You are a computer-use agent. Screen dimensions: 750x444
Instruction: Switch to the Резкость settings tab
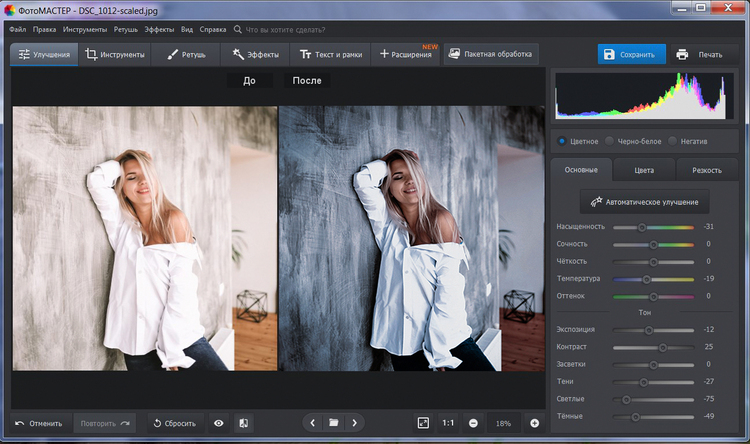(706, 170)
